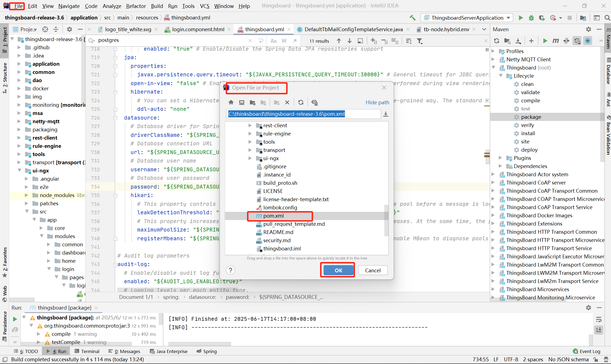The image size is (611, 364).
Task: Open the File menu
Action: coord(18,6)
